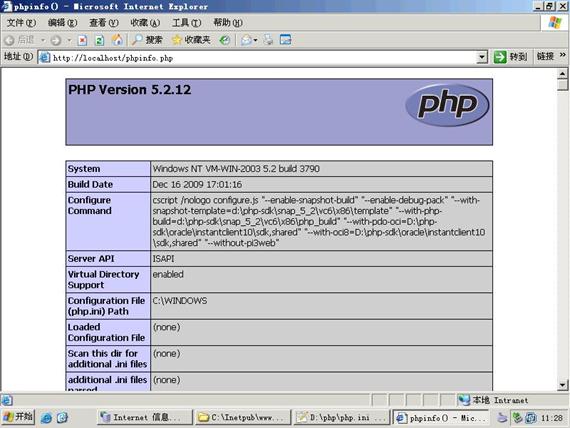Open the 收藏(A) menu
This screenshot has height=428, width=570.
(x=145, y=23)
